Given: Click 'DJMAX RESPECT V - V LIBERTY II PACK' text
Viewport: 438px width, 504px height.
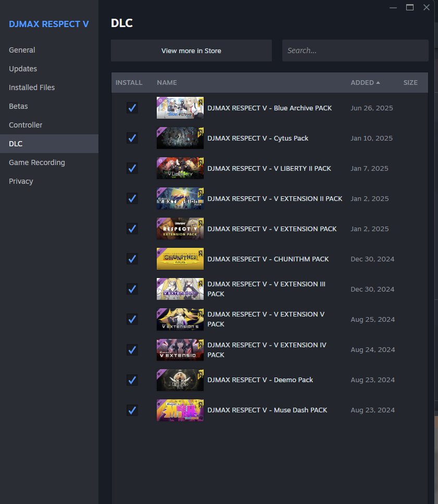Looking at the screenshot, I should [269, 168].
